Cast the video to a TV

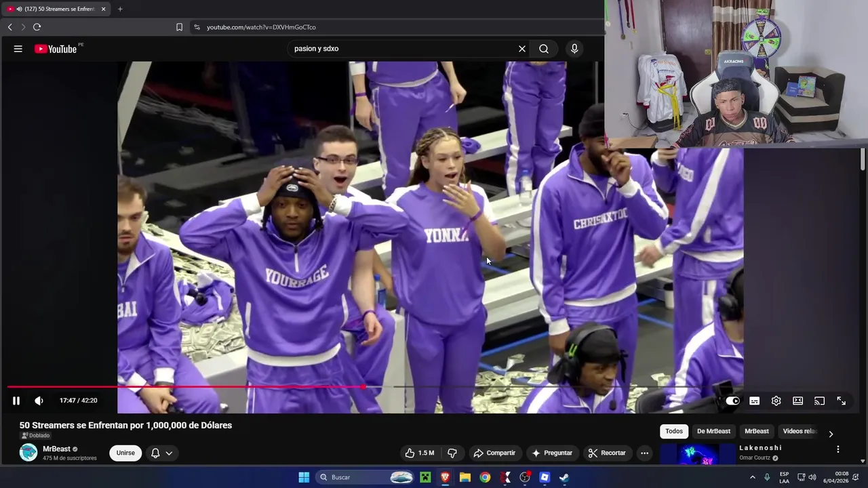point(819,401)
